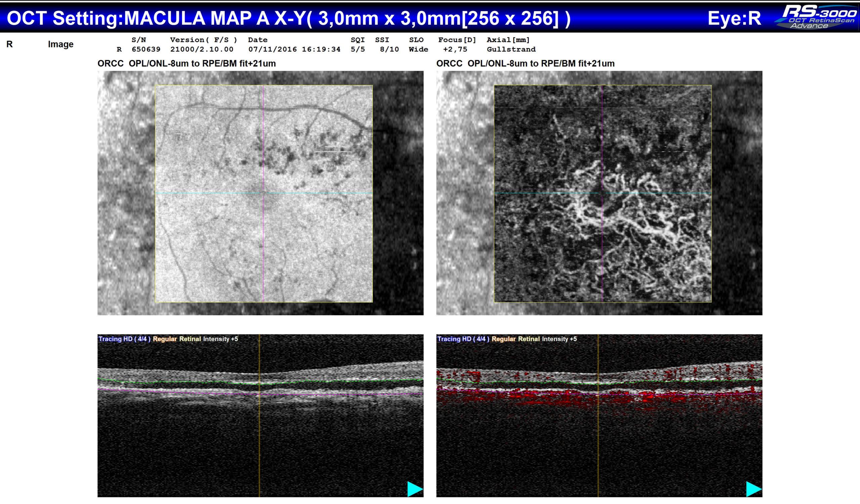Click Intensity +5 on right B-scan
This screenshot has width=860, height=504.
tap(559, 339)
